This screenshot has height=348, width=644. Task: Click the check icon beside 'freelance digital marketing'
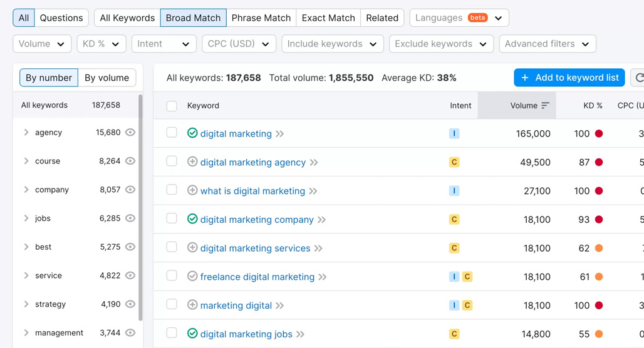tap(192, 276)
